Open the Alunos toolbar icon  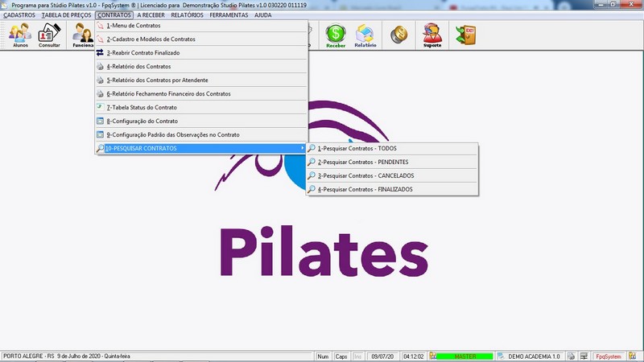(x=20, y=35)
